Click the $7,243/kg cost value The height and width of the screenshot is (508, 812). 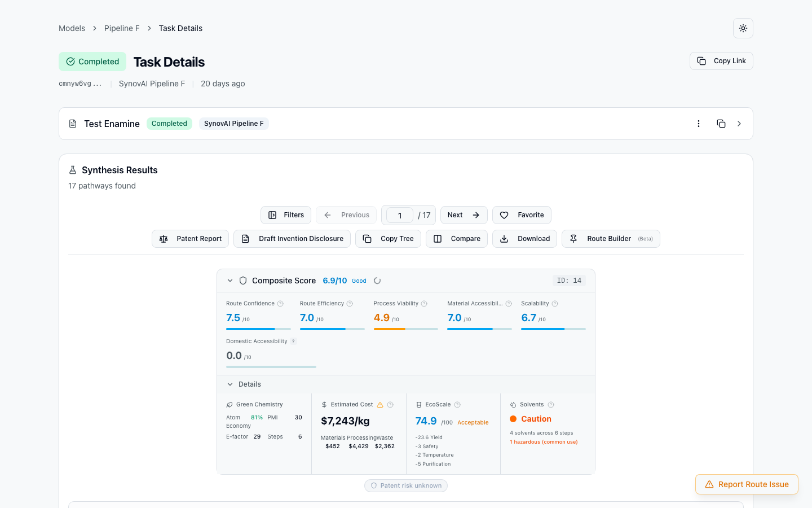[x=345, y=421]
